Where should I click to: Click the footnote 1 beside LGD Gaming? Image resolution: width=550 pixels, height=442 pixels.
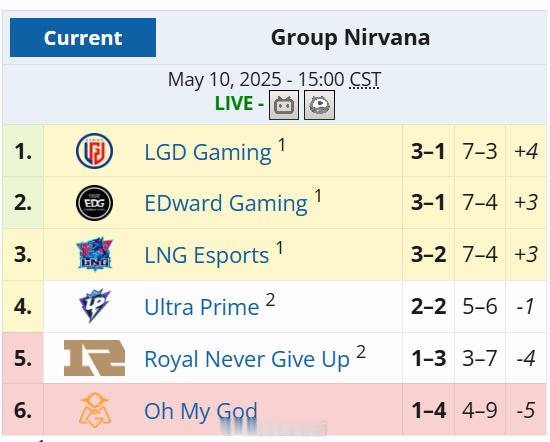coord(282,145)
